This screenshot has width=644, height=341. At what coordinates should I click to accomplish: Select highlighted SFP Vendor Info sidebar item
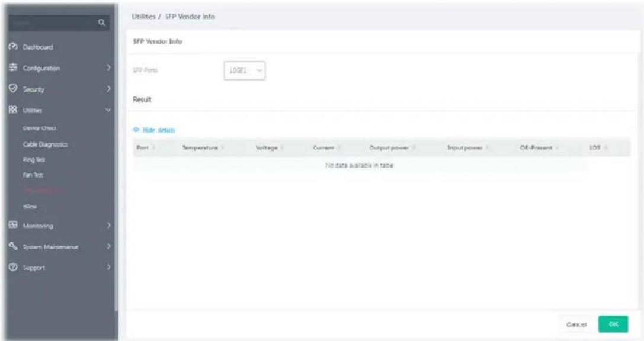click(x=43, y=191)
